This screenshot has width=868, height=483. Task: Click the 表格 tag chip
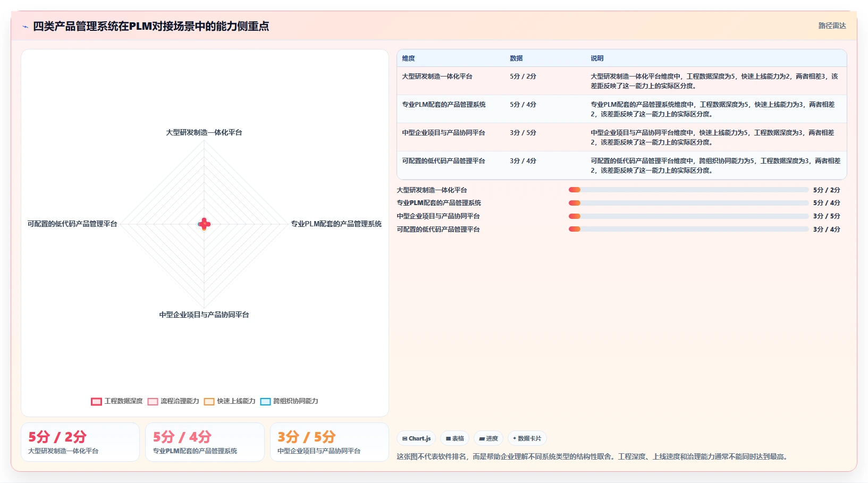[x=455, y=438]
